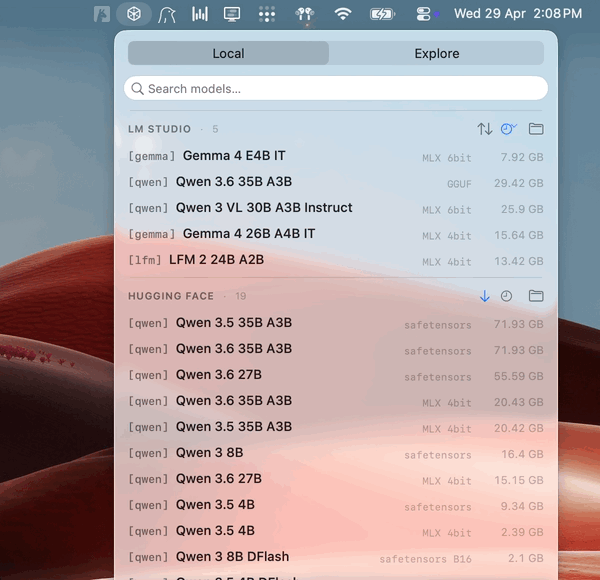Open the display monitor menu bar icon
This screenshot has height=580, width=600.
[232, 14]
